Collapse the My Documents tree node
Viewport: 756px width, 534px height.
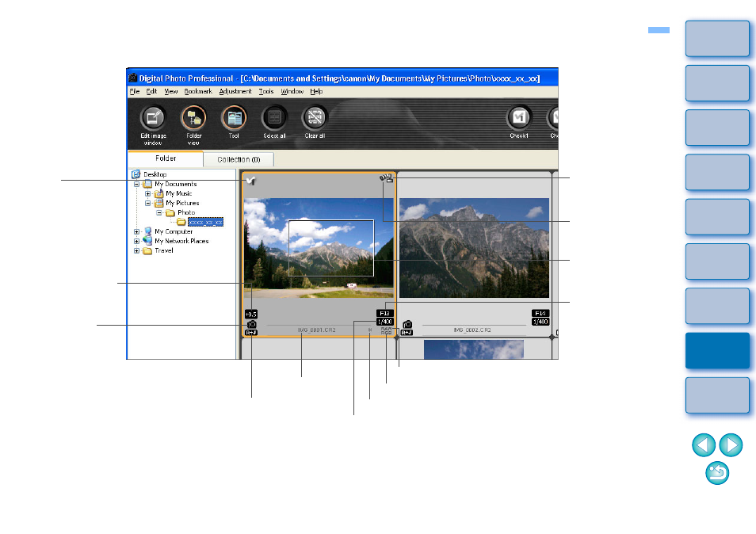(136, 184)
